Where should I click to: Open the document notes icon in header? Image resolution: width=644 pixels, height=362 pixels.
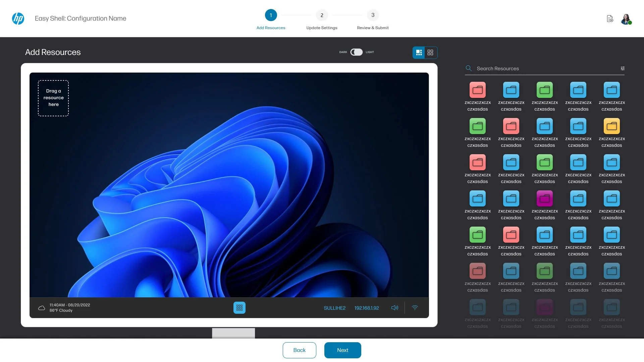pyautogui.click(x=610, y=19)
